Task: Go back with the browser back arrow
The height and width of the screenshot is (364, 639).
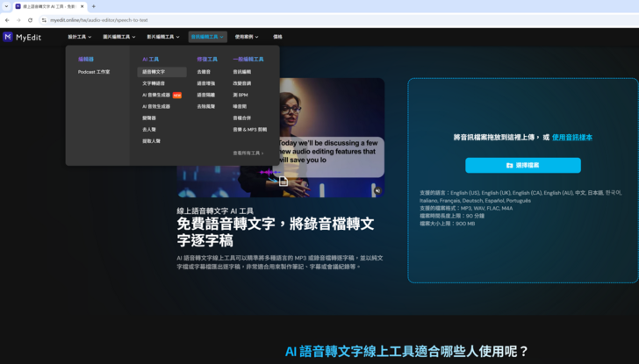Action: (7, 19)
